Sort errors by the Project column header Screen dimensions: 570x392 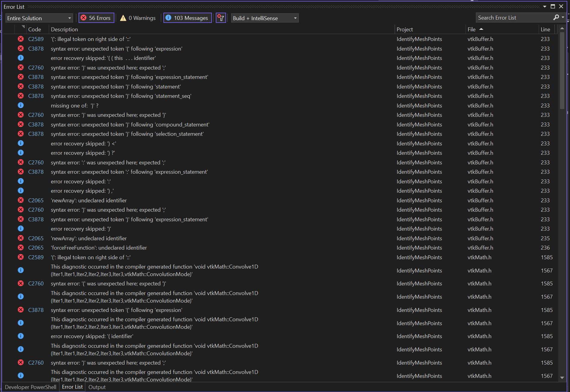404,29
